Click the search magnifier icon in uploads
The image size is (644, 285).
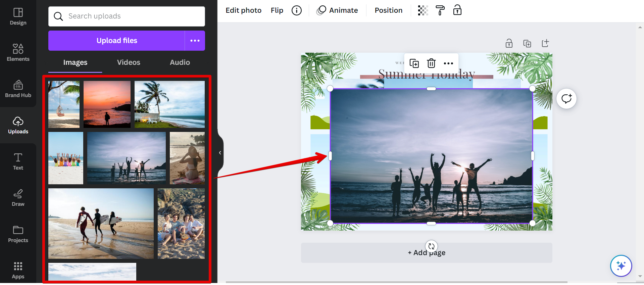[x=58, y=16]
